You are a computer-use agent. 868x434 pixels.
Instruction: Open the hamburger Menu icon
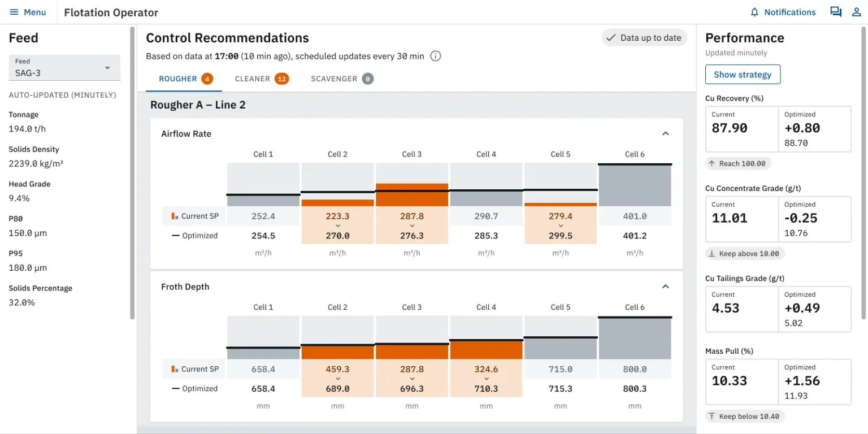(14, 12)
